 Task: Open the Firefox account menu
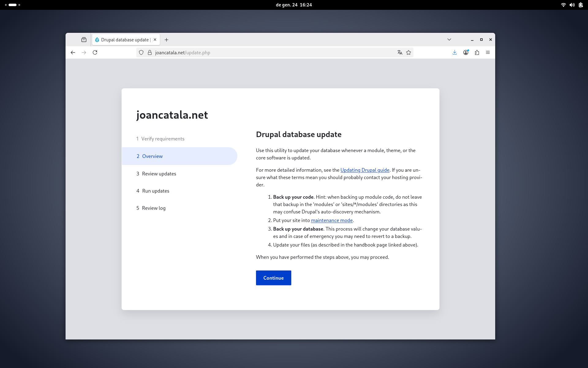(x=466, y=52)
